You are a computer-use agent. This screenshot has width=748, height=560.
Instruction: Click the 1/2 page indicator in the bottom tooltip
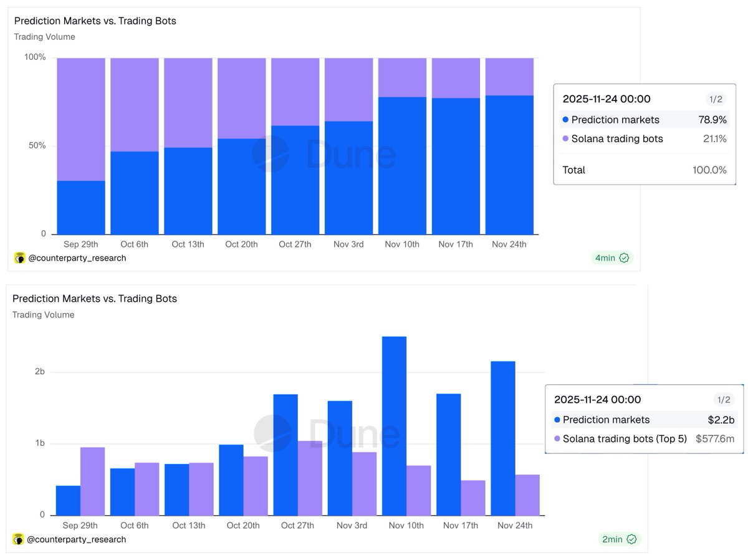(x=723, y=400)
